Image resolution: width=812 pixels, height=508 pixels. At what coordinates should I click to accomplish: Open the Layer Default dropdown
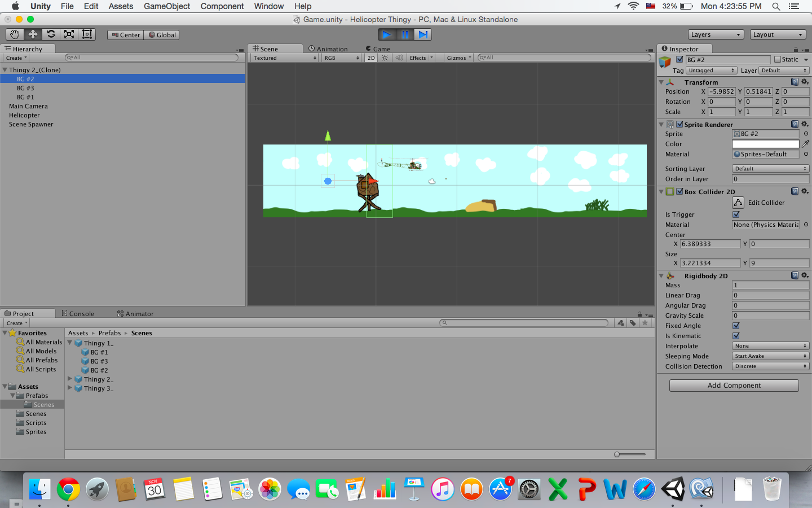pos(784,71)
